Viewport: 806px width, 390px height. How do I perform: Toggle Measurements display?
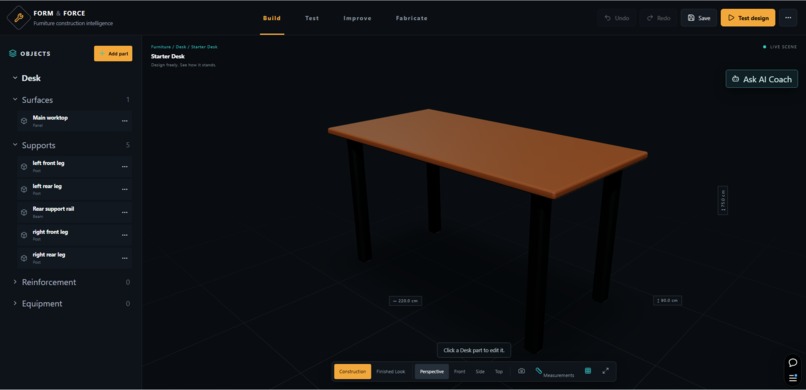tap(554, 372)
